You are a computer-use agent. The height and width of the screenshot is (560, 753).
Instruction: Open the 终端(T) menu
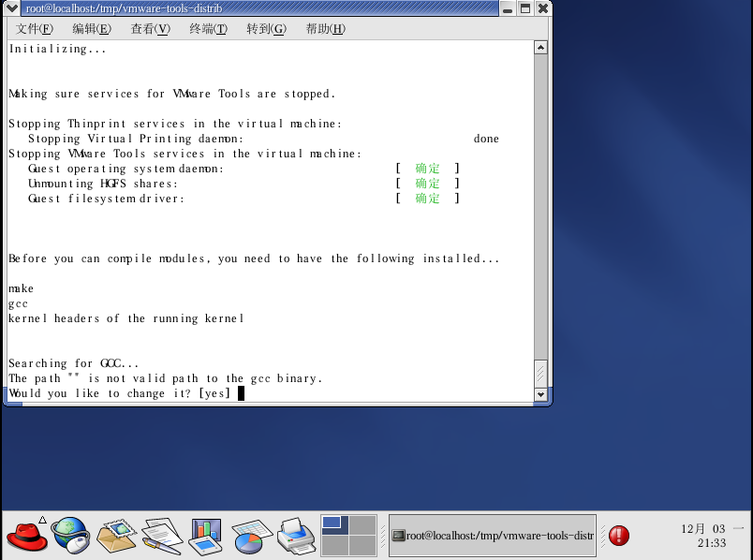(x=209, y=29)
